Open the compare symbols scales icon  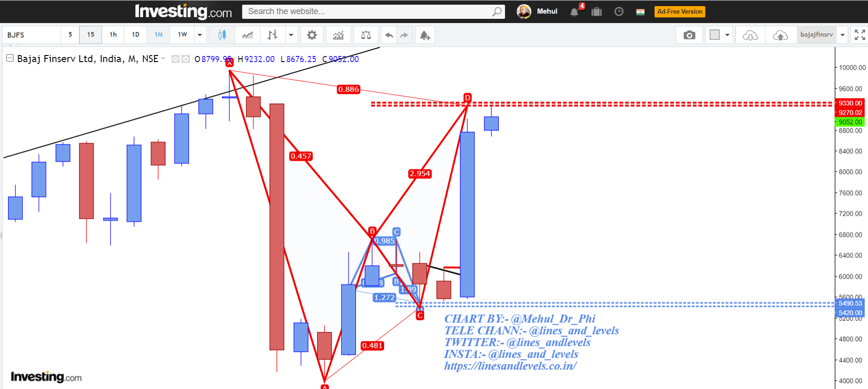pyautogui.click(x=366, y=35)
